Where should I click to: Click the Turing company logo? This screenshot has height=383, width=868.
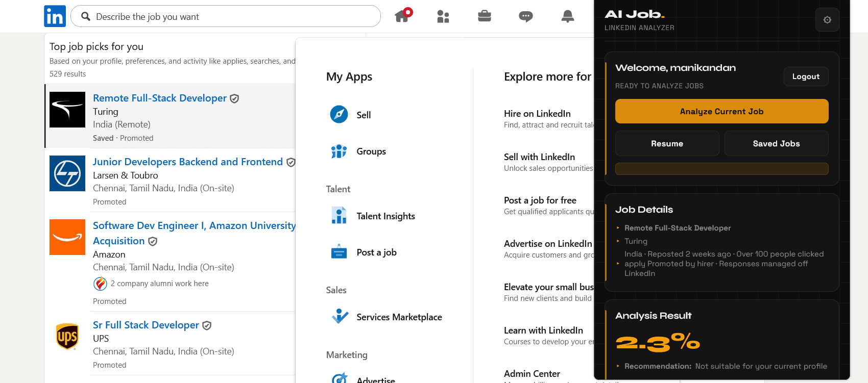(67, 110)
